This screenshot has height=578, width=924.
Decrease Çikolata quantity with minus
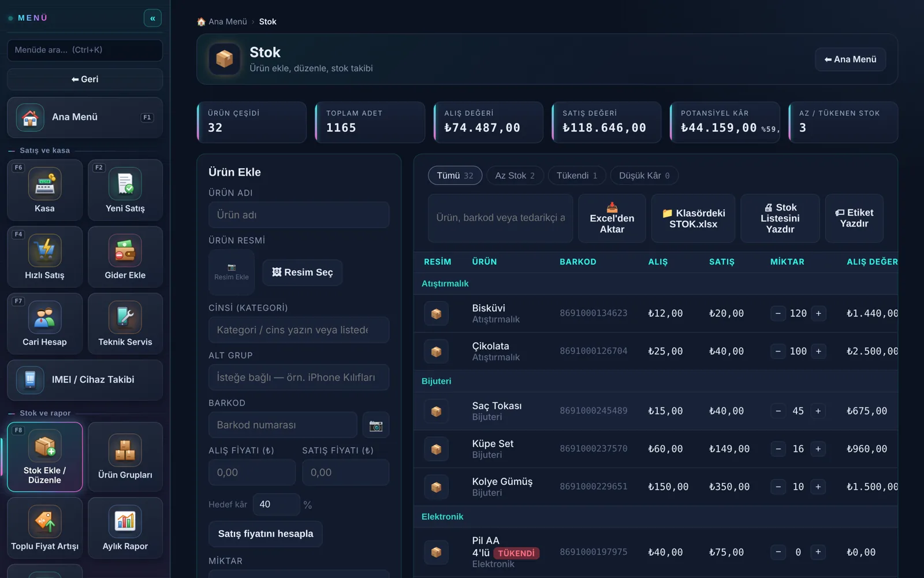(778, 351)
